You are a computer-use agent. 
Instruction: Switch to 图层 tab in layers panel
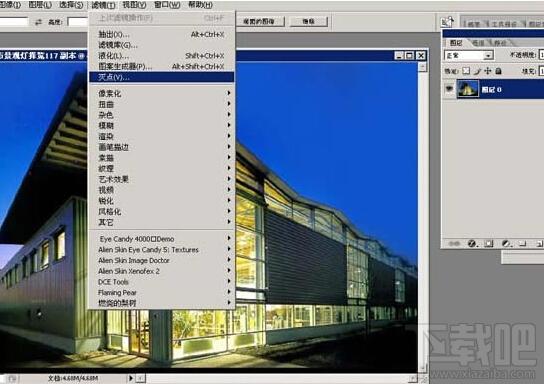pos(456,43)
